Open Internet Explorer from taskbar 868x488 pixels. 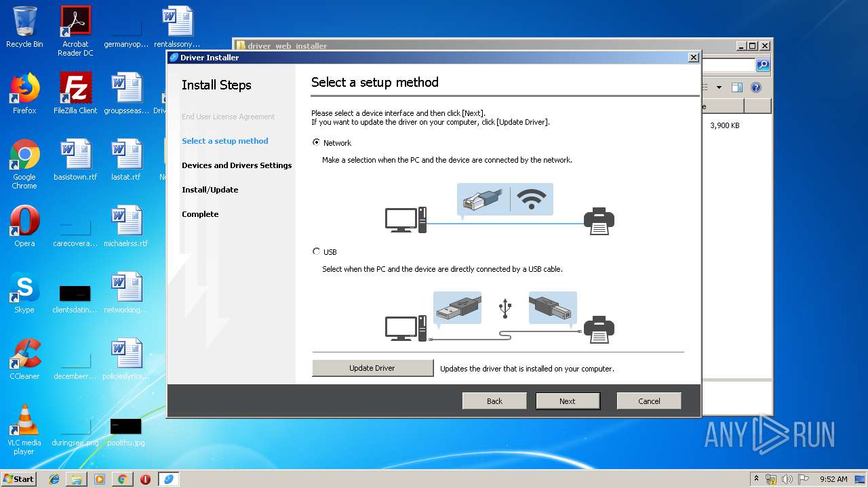point(54,479)
